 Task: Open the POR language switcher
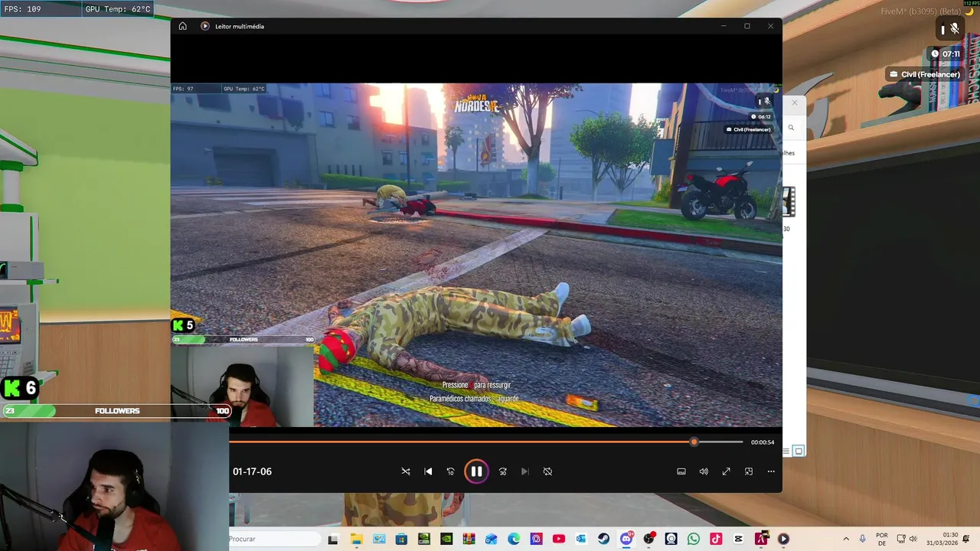882,539
